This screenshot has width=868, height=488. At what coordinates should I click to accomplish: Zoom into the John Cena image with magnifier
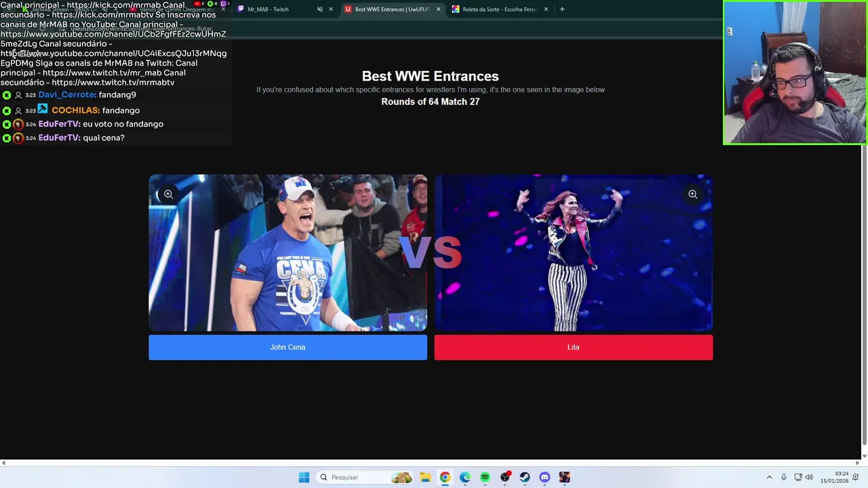pos(168,195)
